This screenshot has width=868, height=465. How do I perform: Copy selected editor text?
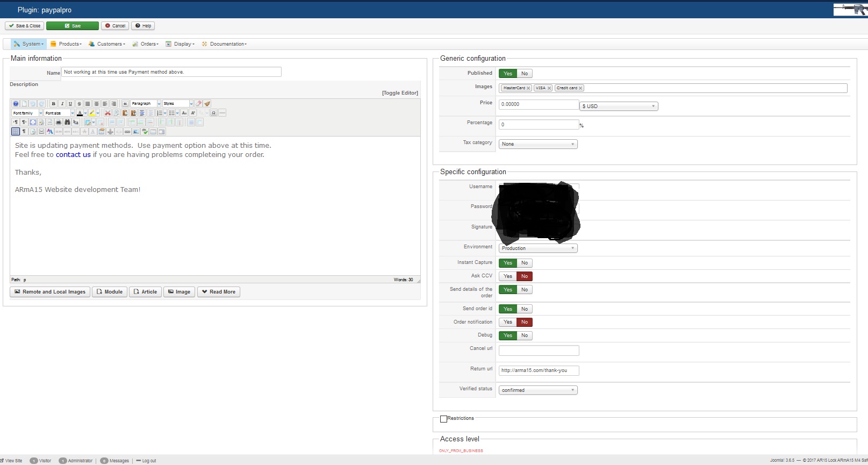[x=116, y=113]
